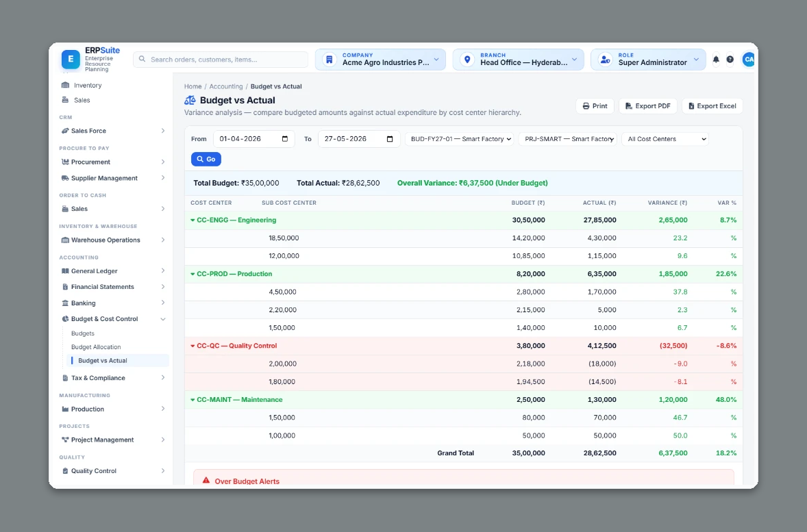Open Warehouse Operations menu item

click(113, 240)
